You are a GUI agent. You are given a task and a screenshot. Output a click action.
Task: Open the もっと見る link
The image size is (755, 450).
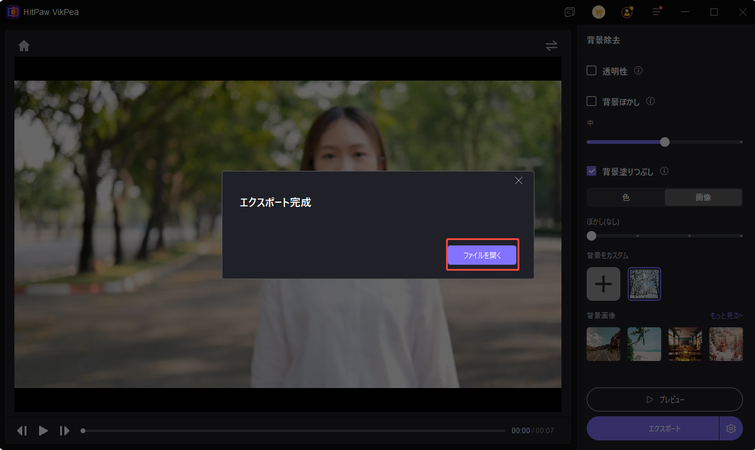coord(726,316)
